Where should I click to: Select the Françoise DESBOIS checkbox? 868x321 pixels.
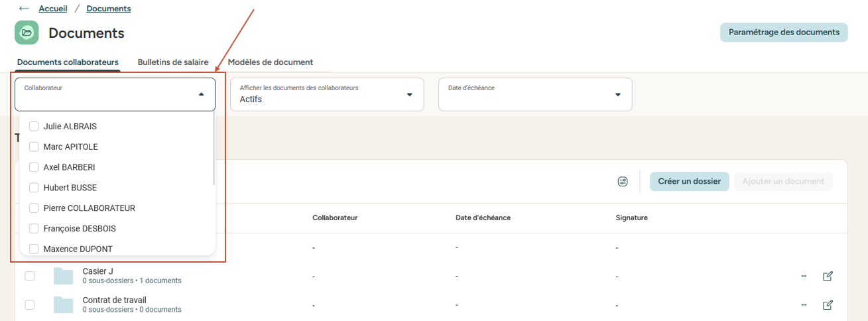34,228
